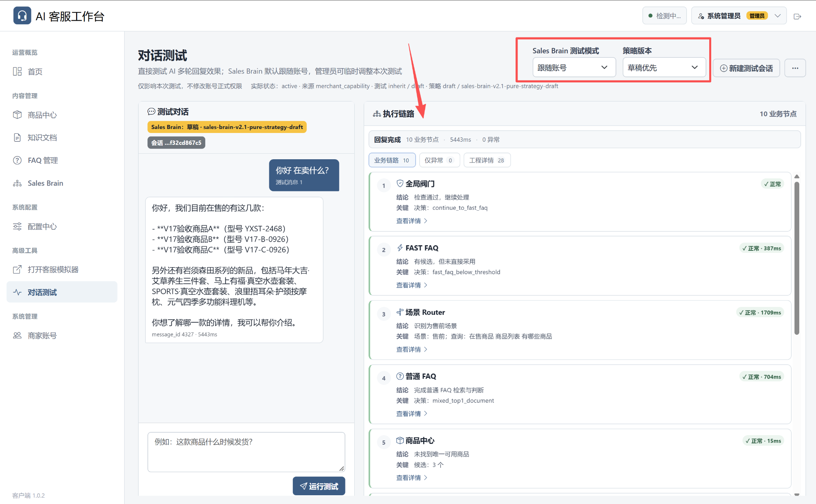Image resolution: width=816 pixels, height=504 pixels.
Task: Open the Sales Brain 测试模式 dropdown (跟随账号)
Action: coord(574,68)
